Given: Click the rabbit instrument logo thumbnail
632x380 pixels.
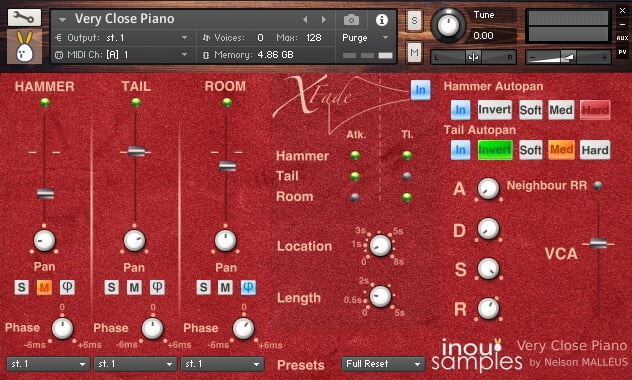Looking at the screenshot, I should 24,46.
